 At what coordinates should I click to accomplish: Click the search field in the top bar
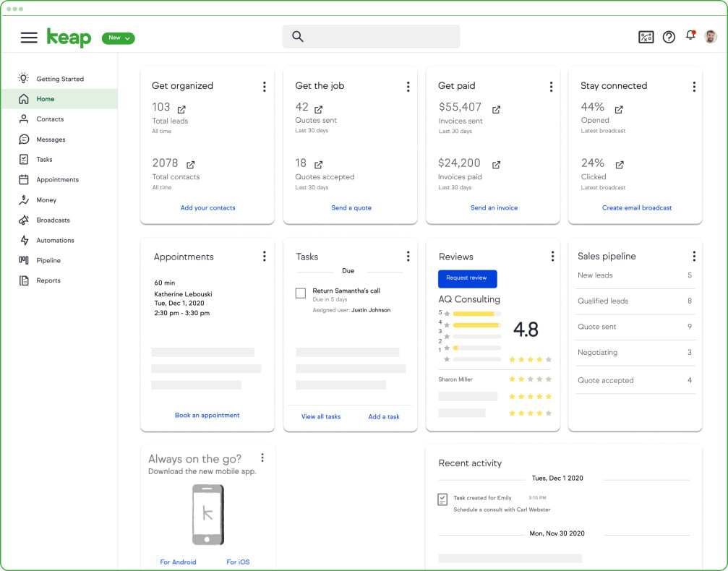pos(370,36)
